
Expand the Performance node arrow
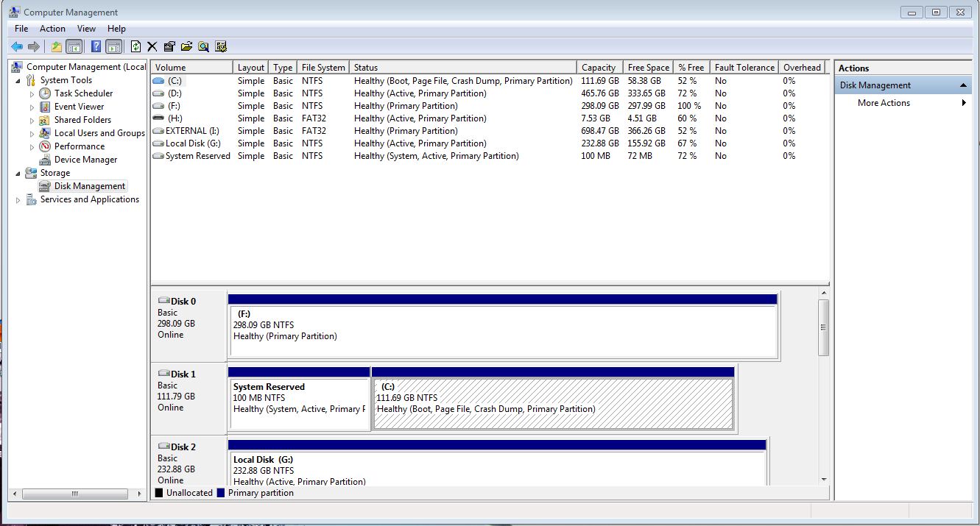coord(32,146)
